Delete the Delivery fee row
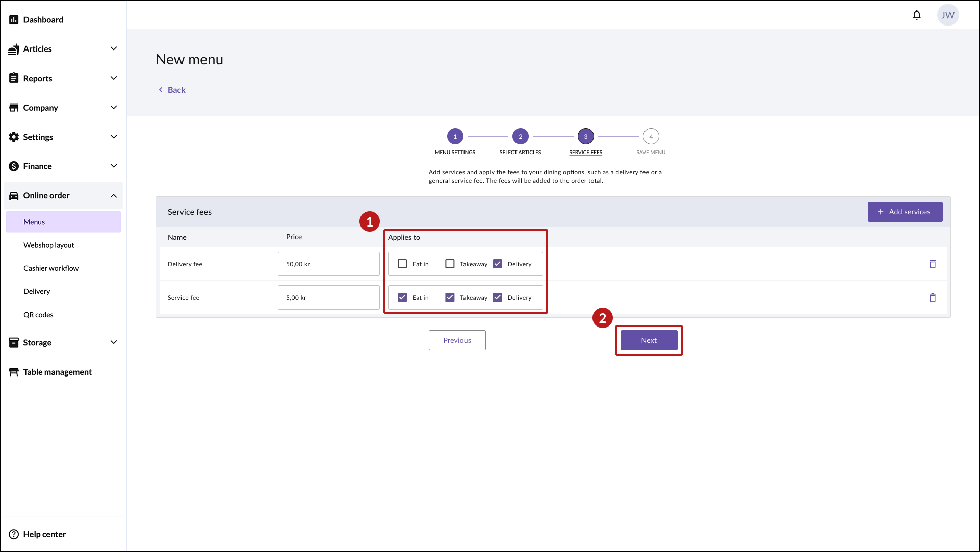The image size is (980, 552). pos(932,264)
